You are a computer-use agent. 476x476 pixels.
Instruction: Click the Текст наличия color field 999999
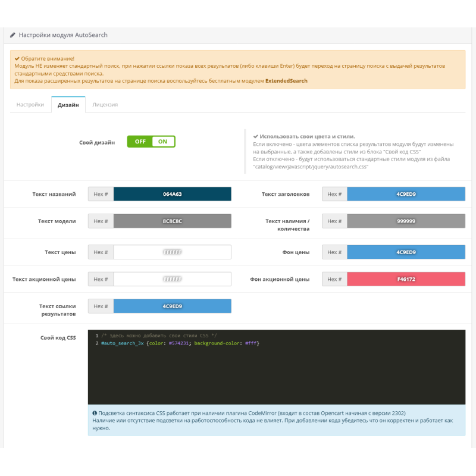coord(406,221)
